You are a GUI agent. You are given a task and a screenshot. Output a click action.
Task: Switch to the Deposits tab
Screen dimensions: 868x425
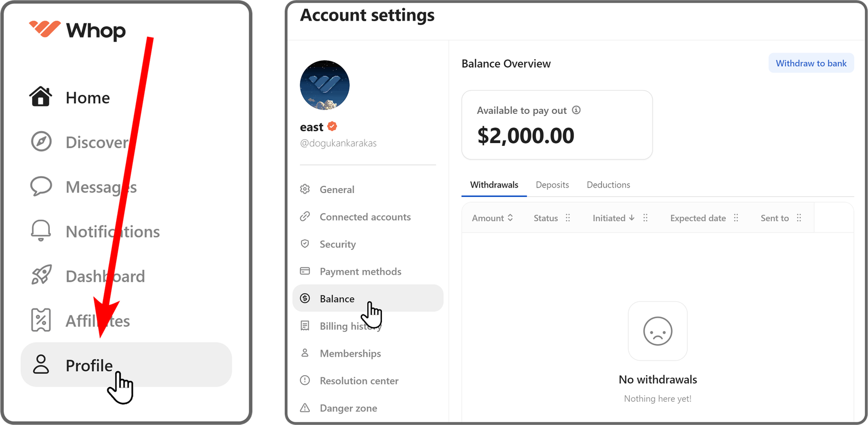click(x=552, y=185)
